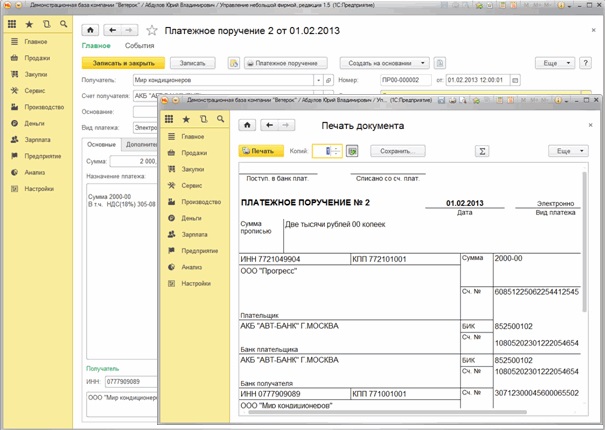Open history icon in print window panel
Image resolution: width=605 pixels, height=430 pixels.
[x=203, y=119]
